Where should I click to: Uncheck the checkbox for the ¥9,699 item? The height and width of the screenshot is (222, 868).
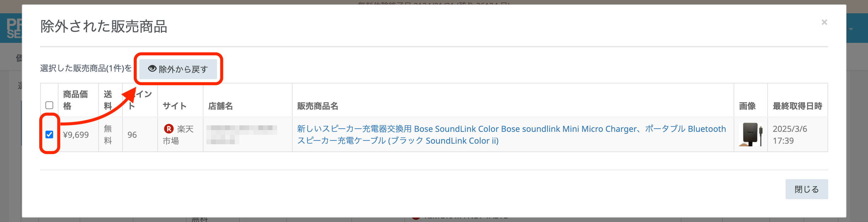pyautogui.click(x=49, y=135)
